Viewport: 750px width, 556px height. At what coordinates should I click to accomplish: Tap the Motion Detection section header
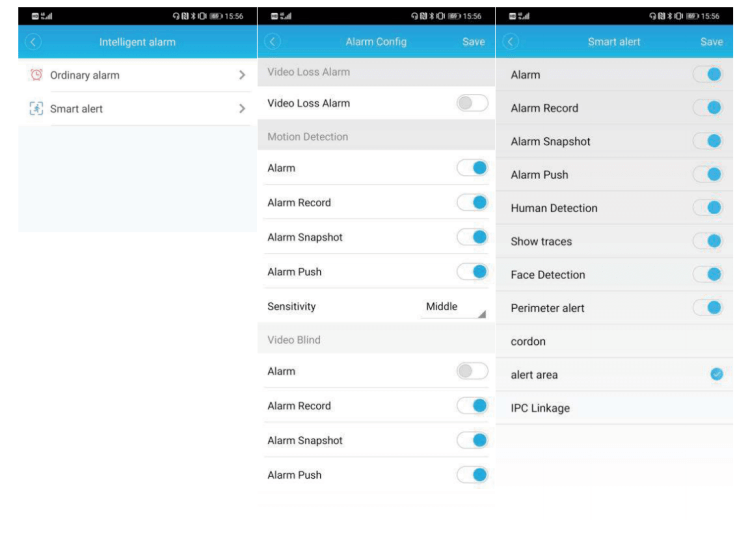(376, 136)
